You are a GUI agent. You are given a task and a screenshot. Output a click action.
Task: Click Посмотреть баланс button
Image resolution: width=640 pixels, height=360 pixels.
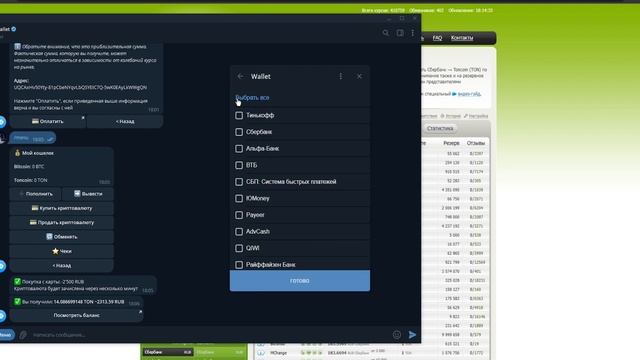[x=76, y=315]
